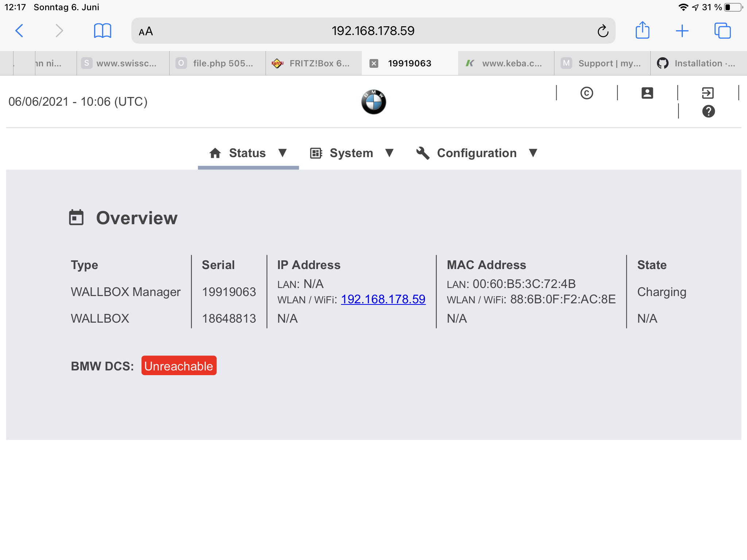Show all tabs overview icon
The width and height of the screenshot is (747, 560).
tap(722, 31)
